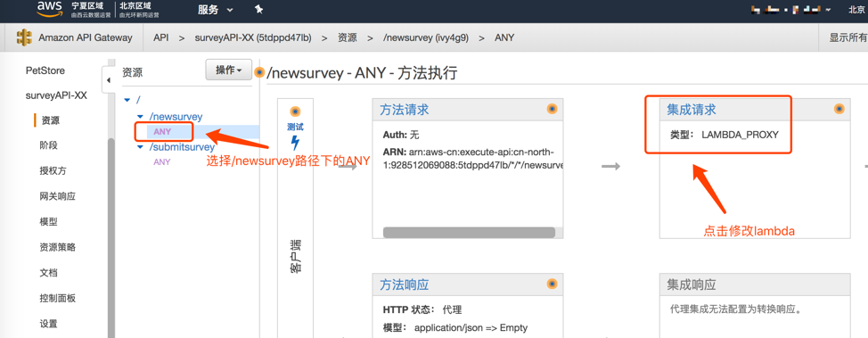Click the orange hint dot in 方法请求
The height and width of the screenshot is (338, 868).
[x=552, y=109]
